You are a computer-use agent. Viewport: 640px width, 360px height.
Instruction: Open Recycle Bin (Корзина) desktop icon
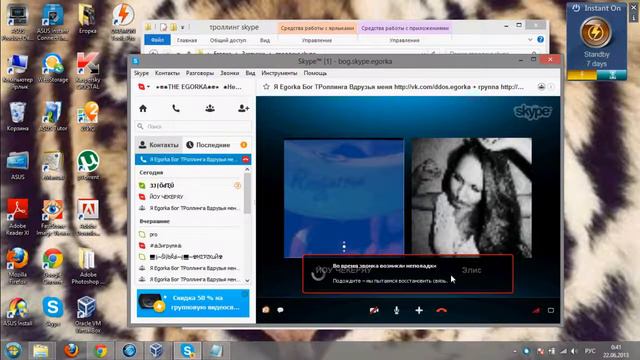point(18,117)
